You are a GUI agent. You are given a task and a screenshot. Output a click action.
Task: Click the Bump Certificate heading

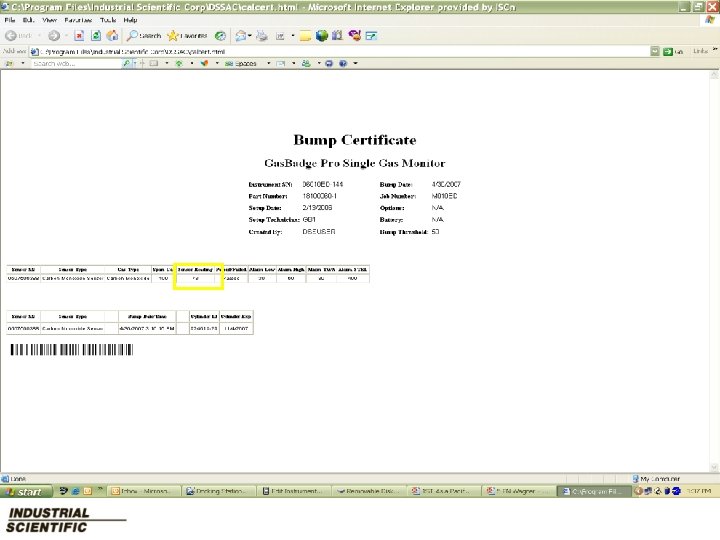(355, 140)
